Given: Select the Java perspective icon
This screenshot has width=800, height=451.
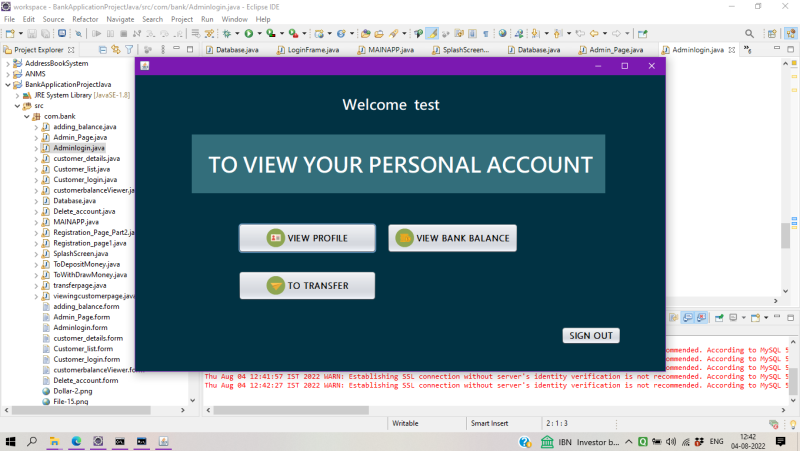Looking at the screenshot, I should 791,34.
